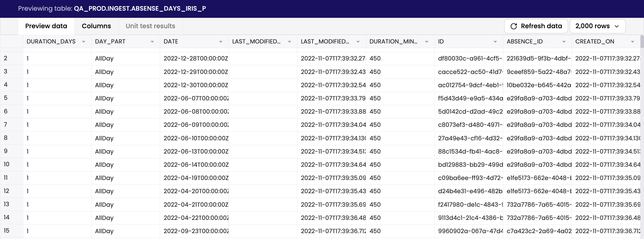The width and height of the screenshot is (644, 239).
Task: Click ID cell c09ba6ee-ff93-4d72
Action: [x=469, y=178]
